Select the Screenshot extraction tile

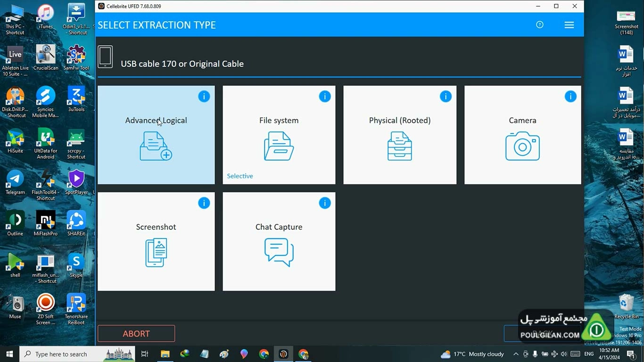pyautogui.click(x=156, y=241)
